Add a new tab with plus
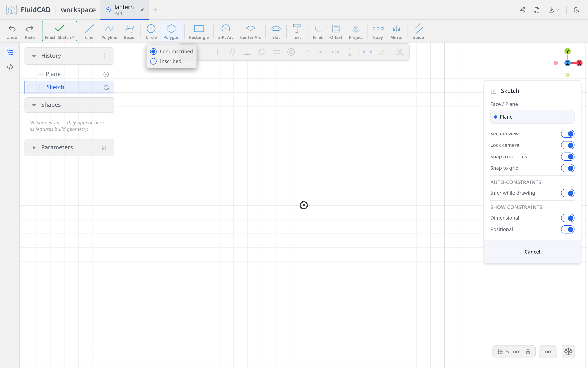Screen dimensions: 588x368 [155, 10]
